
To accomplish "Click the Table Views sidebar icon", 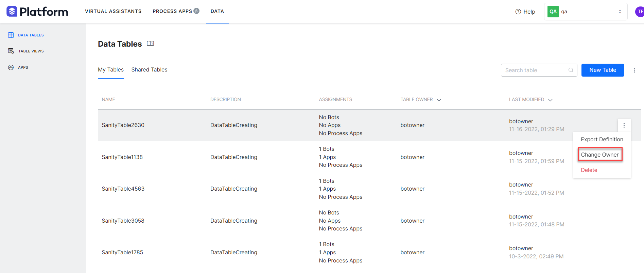I will tap(11, 51).
